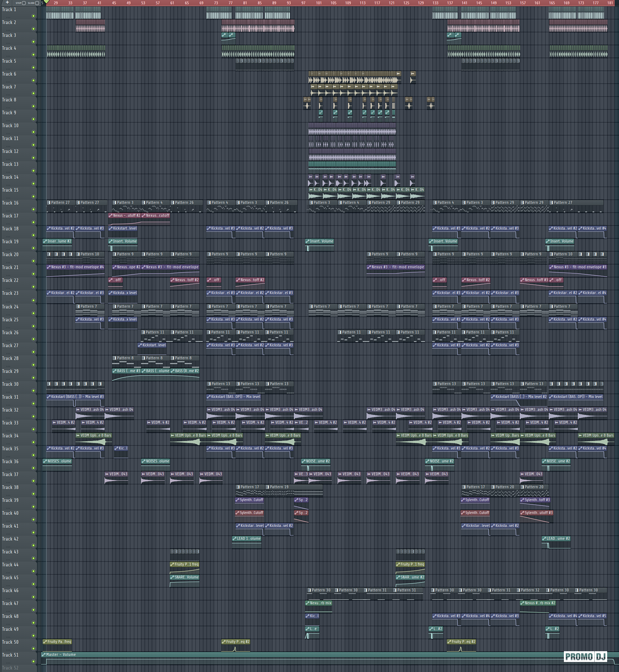Click the Fruity Pa..freq automation clip icon in Track 50
Image resolution: width=619 pixels, height=672 pixels.
tap(45, 642)
